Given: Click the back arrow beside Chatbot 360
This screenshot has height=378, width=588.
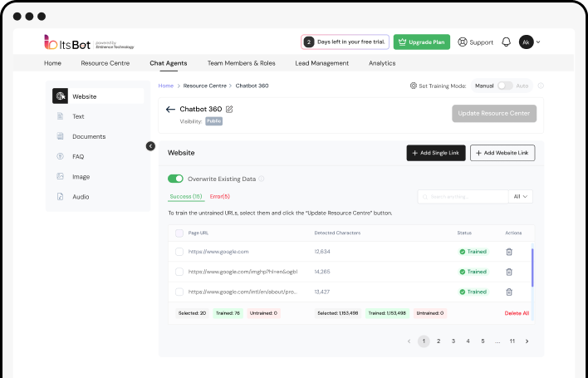Looking at the screenshot, I should (170, 109).
